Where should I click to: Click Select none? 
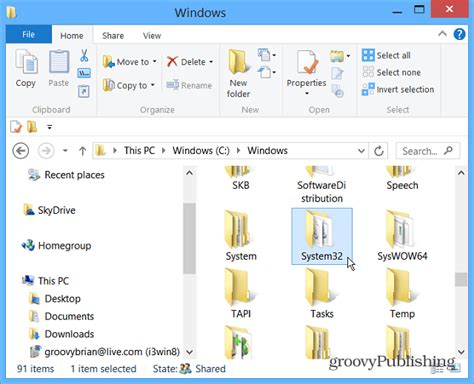tap(391, 72)
